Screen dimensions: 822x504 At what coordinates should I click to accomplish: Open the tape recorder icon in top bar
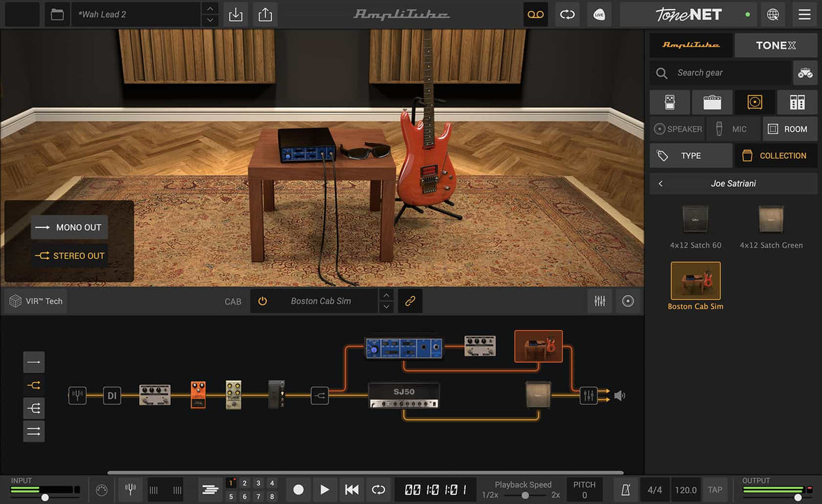tap(536, 14)
